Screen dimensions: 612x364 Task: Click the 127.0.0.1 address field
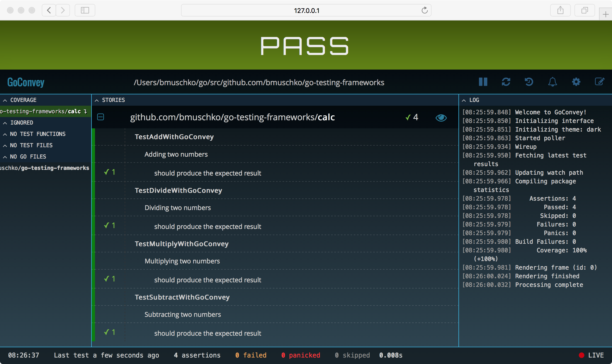pyautogui.click(x=306, y=11)
